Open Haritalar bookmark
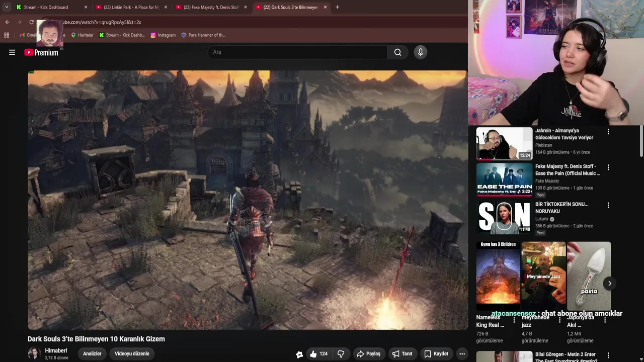 click(x=82, y=35)
